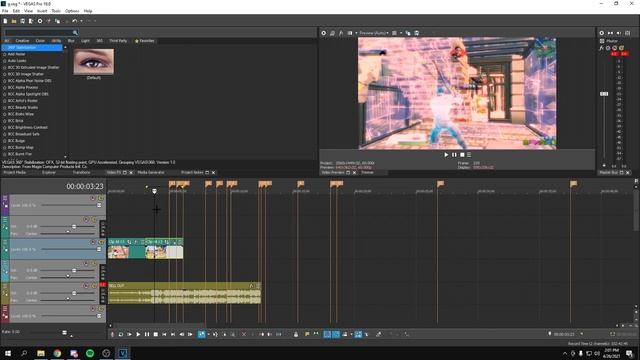Screen dimensions: 640x360
Task: Open the File menu
Action: tap(5, 11)
